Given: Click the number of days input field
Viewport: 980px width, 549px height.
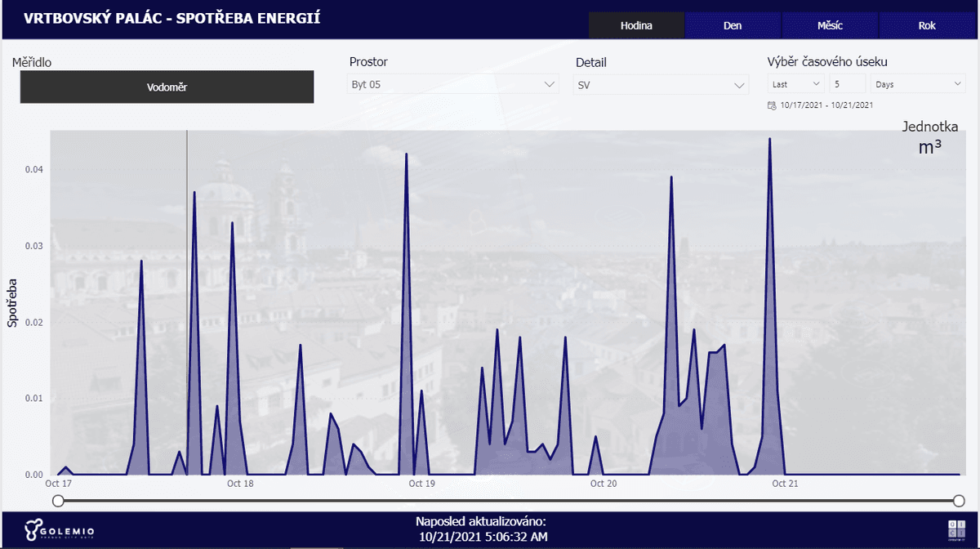Looking at the screenshot, I should 847,84.
